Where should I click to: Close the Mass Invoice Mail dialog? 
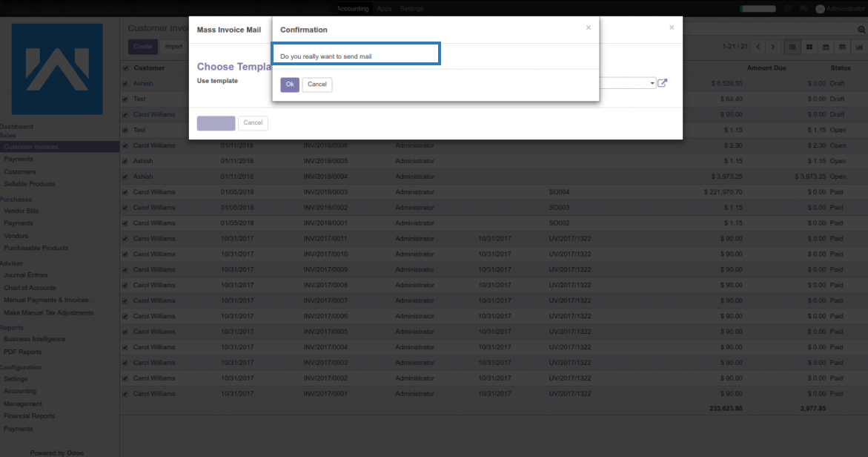pyautogui.click(x=672, y=27)
